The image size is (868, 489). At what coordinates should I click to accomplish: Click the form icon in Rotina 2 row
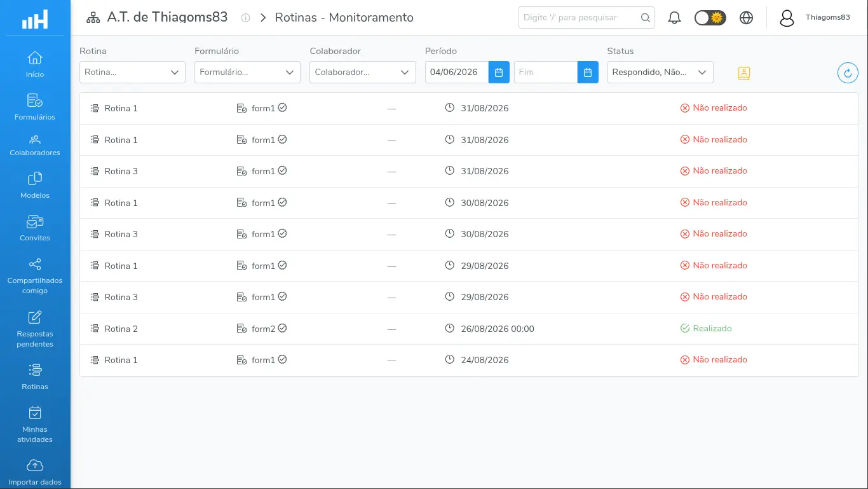241,329
